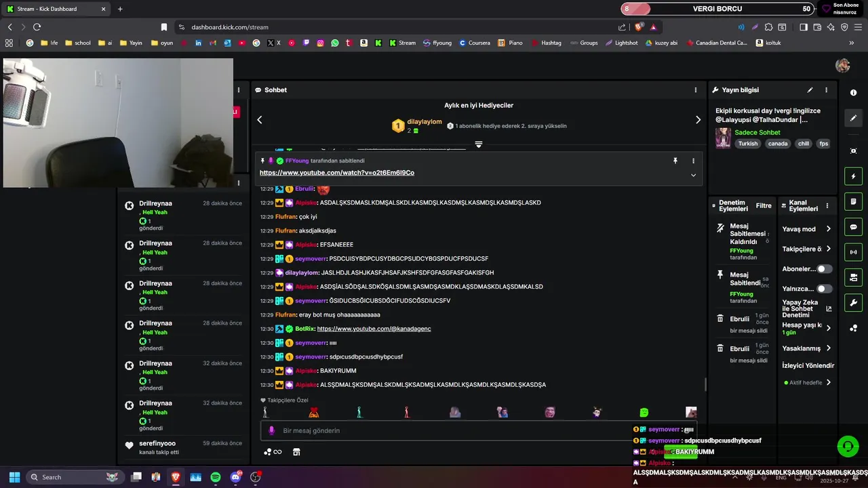Expand the Yasaklanmış list arrow
The width and height of the screenshot is (868, 488).
[x=828, y=348]
